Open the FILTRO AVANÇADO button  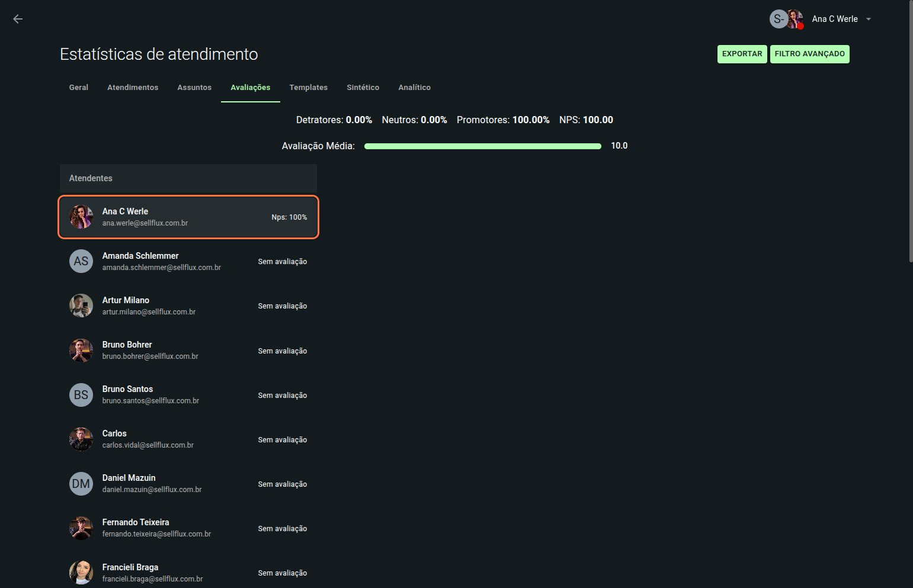(809, 54)
